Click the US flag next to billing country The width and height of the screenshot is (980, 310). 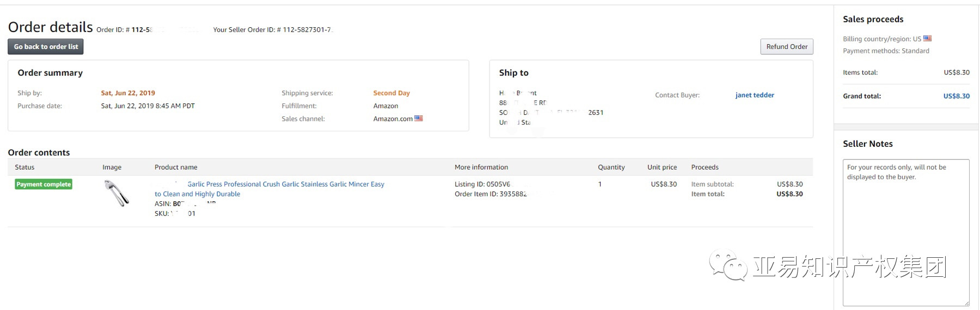click(x=928, y=39)
